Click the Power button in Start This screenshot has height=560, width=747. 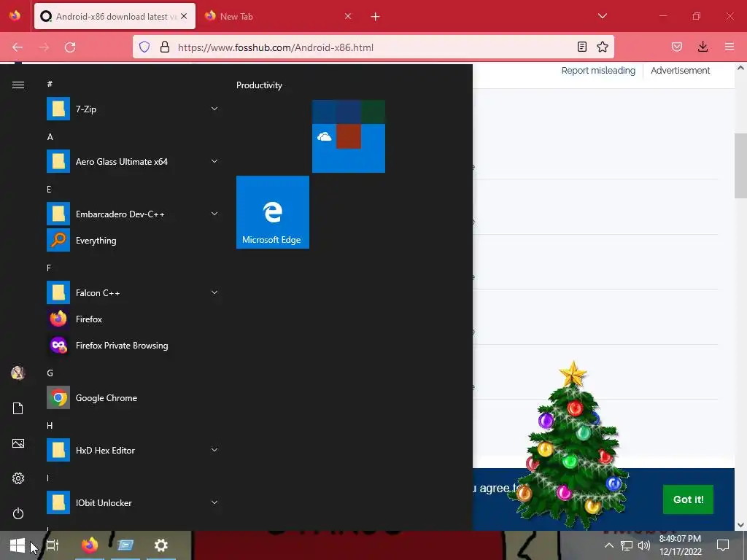pos(18,513)
